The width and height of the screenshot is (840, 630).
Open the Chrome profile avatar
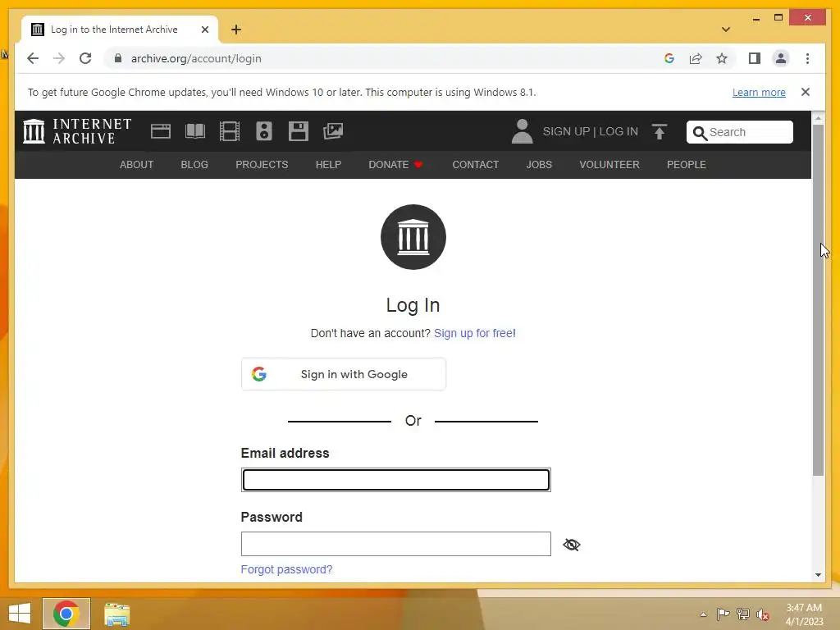click(781, 58)
